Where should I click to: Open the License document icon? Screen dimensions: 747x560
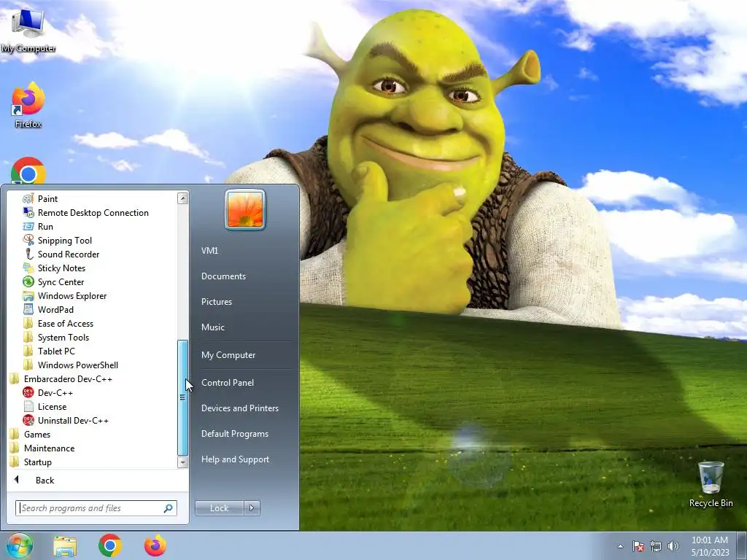[28, 406]
